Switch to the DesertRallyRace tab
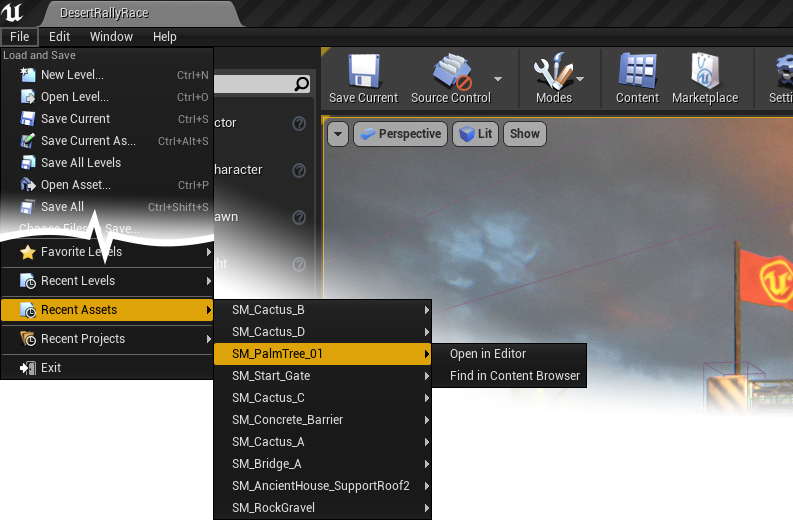This screenshot has width=793, height=527. [x=107, y=13]
